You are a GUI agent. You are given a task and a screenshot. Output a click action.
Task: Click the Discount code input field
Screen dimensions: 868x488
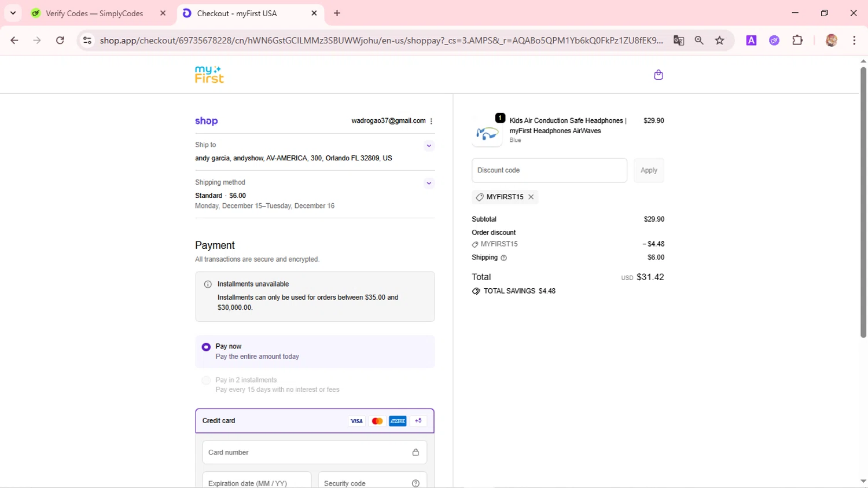[x=549, y=170]
